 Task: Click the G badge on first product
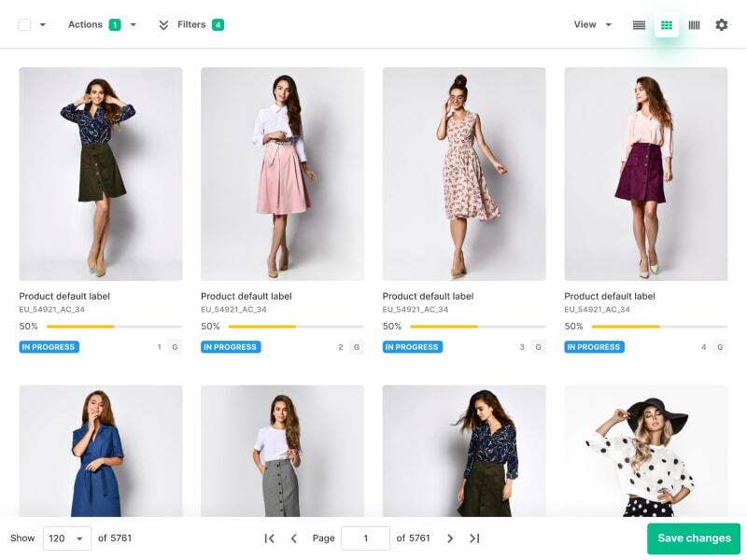[x=175, y=347]
